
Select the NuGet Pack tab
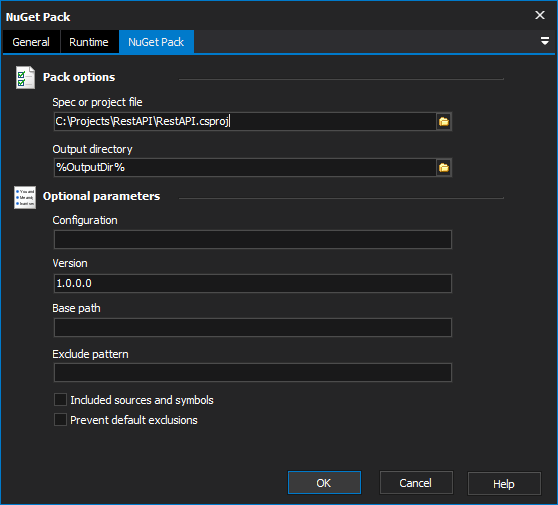click(x=156, y=42)
